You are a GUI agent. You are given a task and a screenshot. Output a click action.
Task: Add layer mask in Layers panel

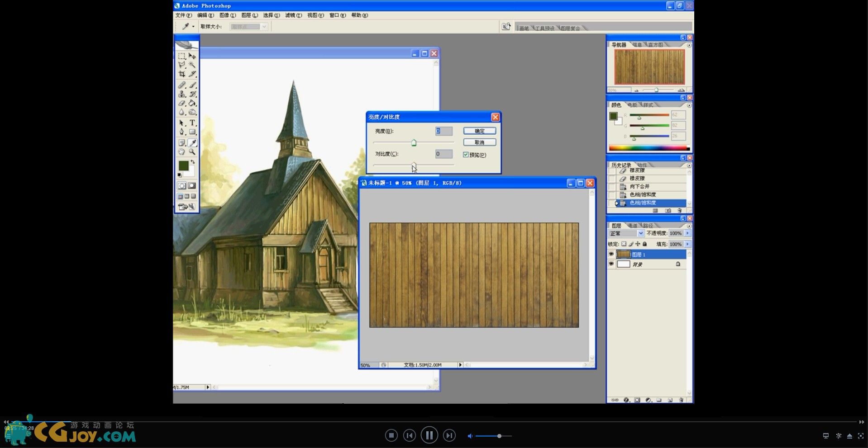tap(637, 400)
